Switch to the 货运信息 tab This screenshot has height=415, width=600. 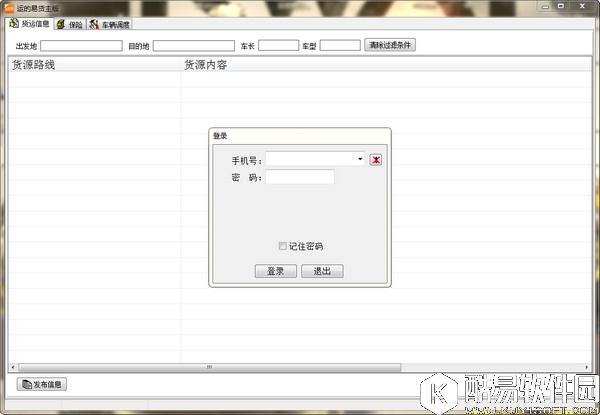30,24
